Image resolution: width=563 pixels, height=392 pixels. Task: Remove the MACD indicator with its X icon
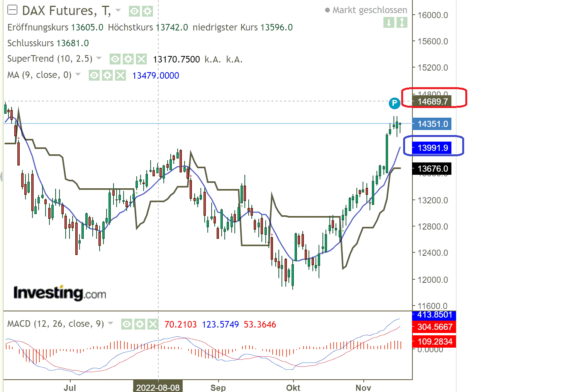(x=153, y=324)
